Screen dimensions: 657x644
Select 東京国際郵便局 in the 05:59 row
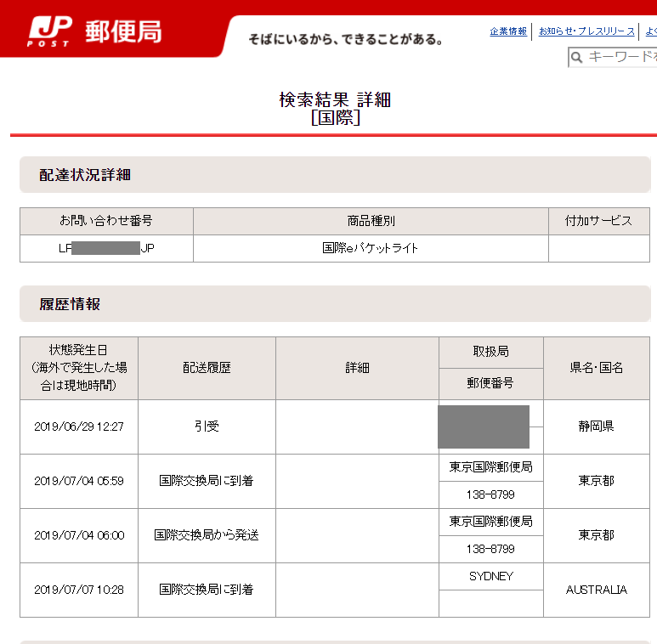point(491,467)
